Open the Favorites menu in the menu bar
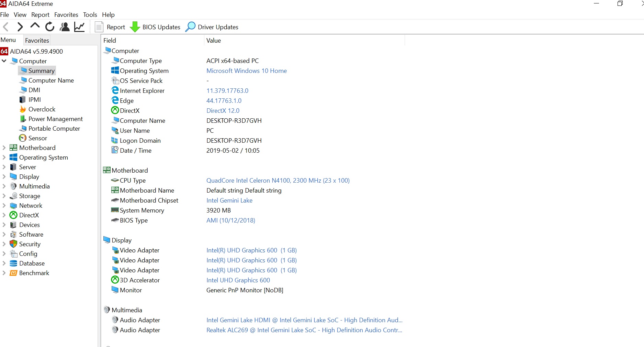 [66, 15]
